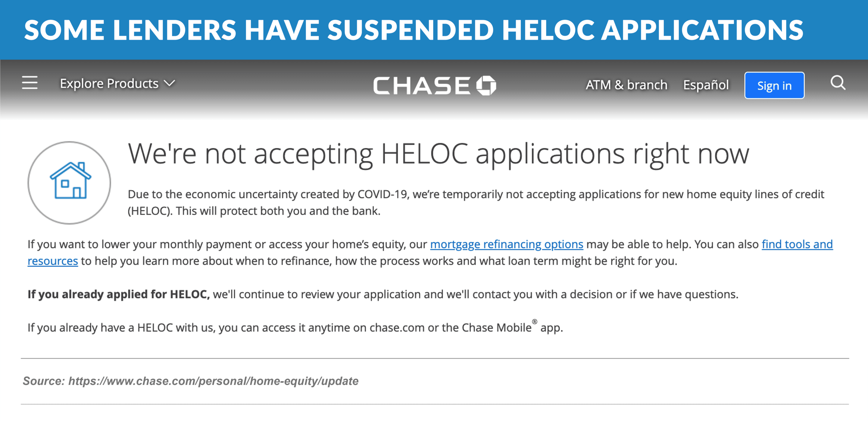Click the blue banner headline text
The height and width of the screenshot is (421, 868).
point(414,30)
